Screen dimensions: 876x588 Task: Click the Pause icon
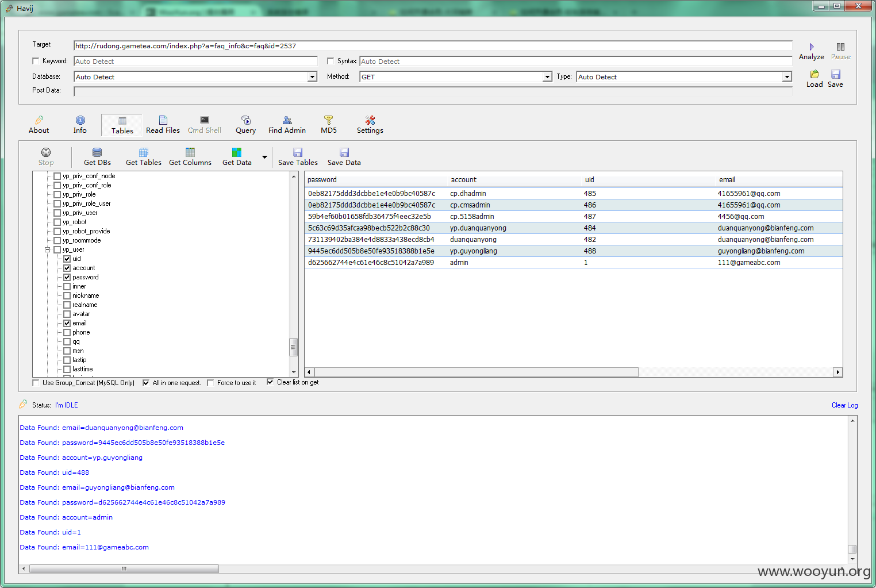click(x=840, y=47)
